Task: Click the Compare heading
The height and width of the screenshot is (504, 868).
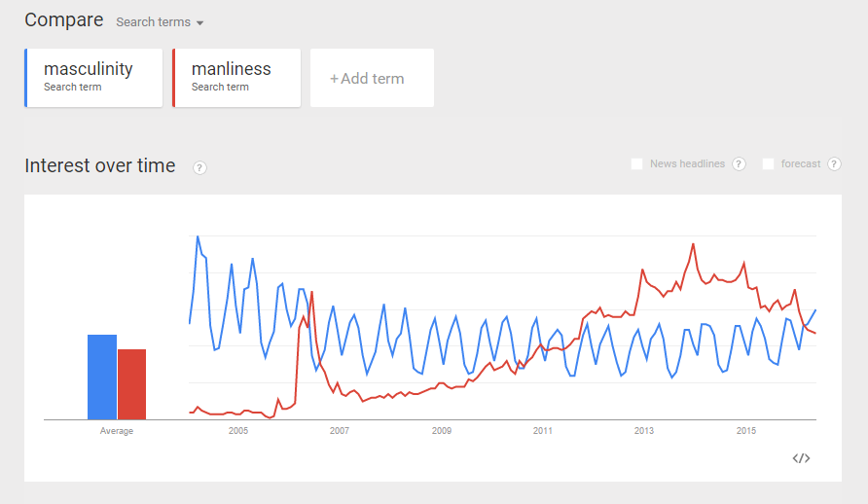Action: tap(63, 20)
